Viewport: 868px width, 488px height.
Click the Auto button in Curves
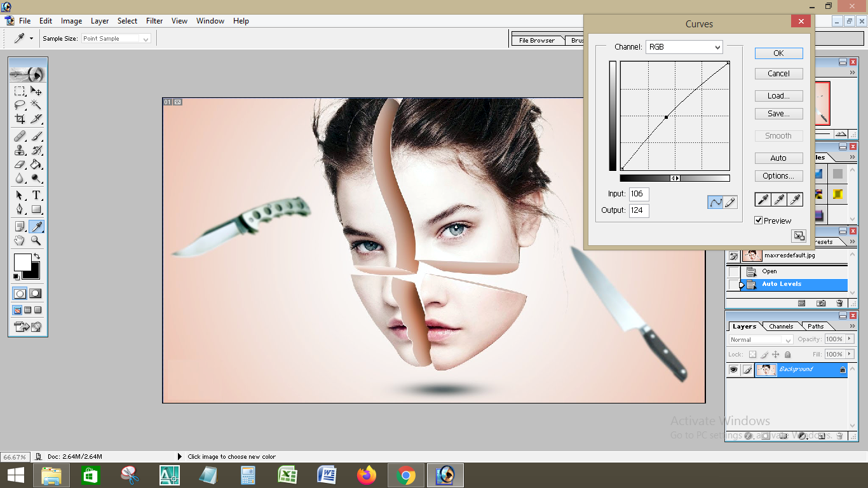tap(778, 158)
